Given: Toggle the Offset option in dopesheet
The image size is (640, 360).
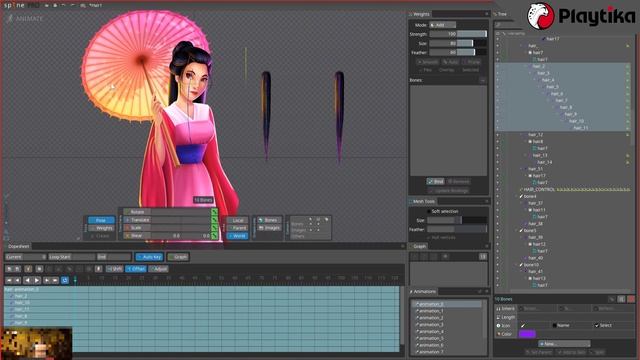Looking at the screenshot, I should pos(136,269).
